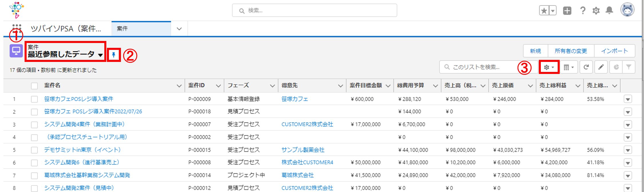644x192 pixels.
Task: Open the 案件目標金額 column menu chevron
Action: coord(388,86)
